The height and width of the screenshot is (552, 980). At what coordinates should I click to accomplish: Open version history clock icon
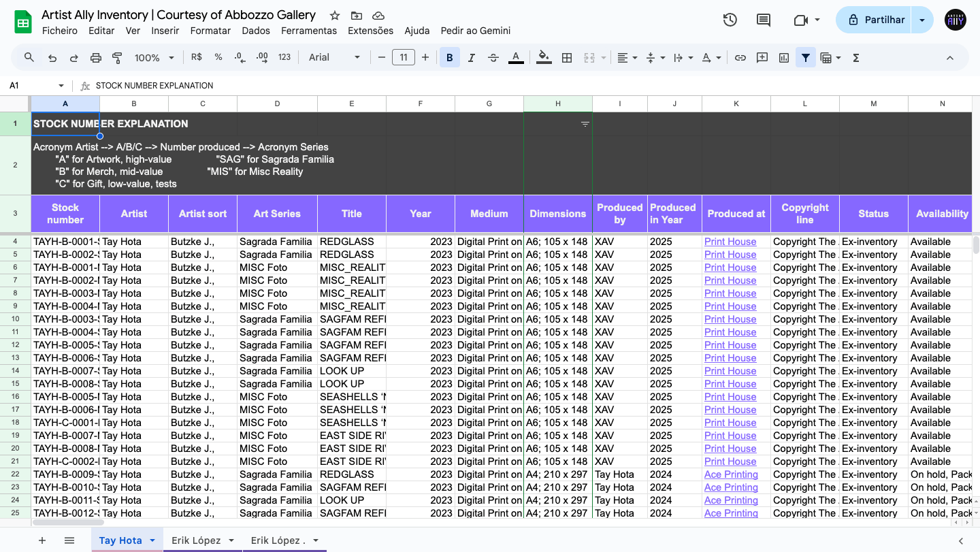click(x=730, y=20)
